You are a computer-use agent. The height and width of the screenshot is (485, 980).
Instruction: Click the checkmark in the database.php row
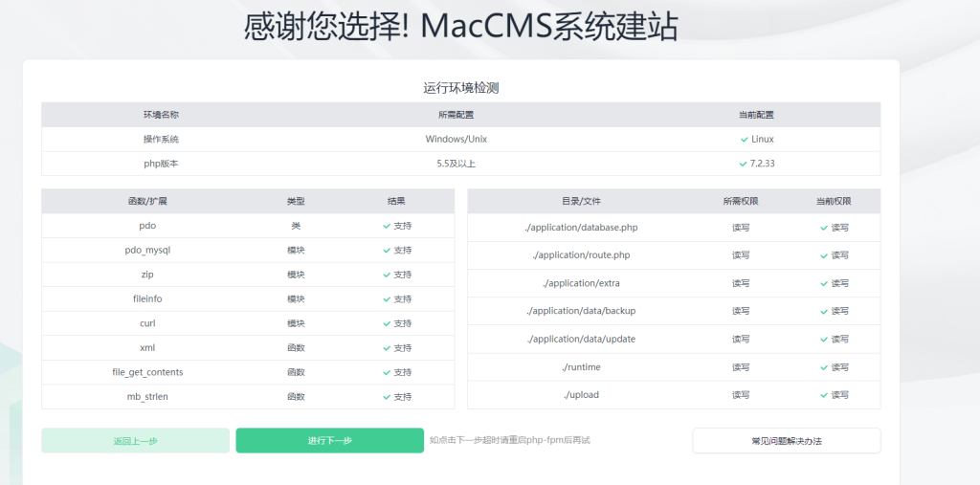tap(824, 228)
